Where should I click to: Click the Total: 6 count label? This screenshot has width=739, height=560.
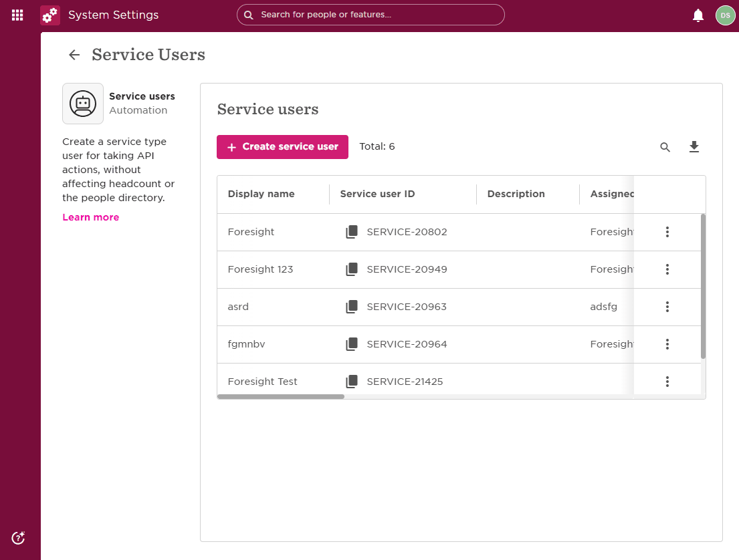[x=377, y=146]
